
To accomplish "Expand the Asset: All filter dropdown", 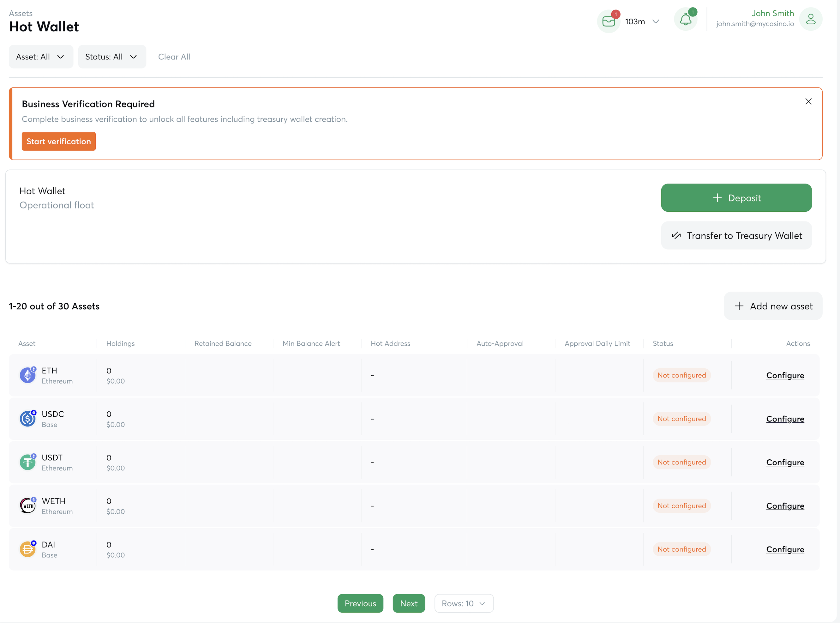I will point(41,57).
